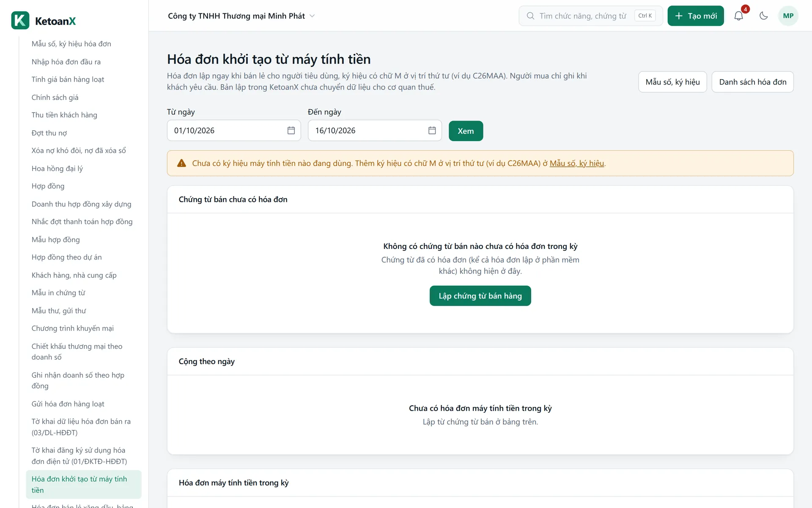The height and width of the screenshot is (508, 812).
Task: Select Nhắc đợt thanh toán hợp đồng
Action: [x=84, y=222]
